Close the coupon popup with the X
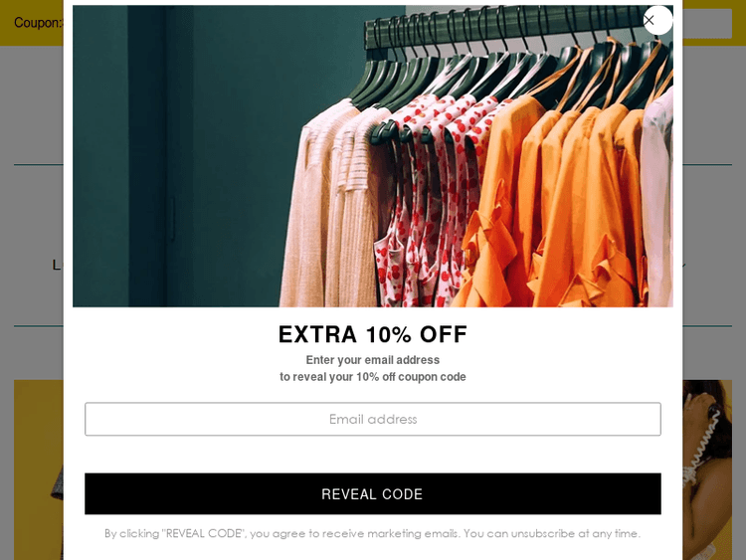Image resolution: width=746 pixels, height=560 pixels. [x=657, y=21]
